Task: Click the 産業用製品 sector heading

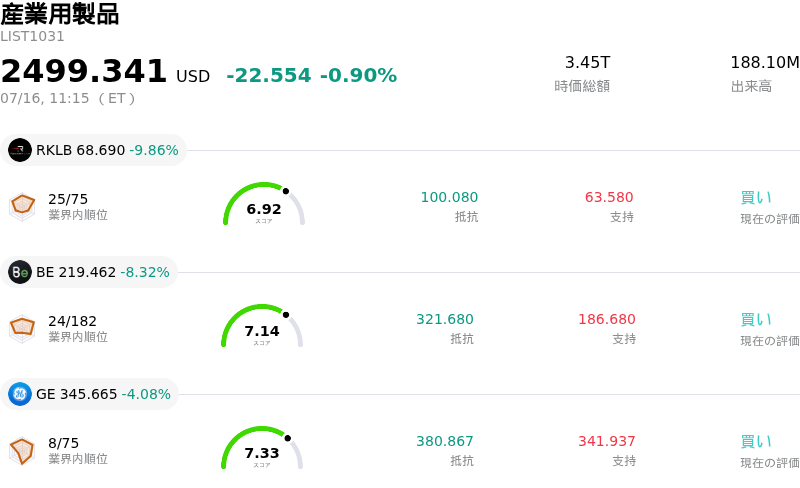Action: coord(60,14)
